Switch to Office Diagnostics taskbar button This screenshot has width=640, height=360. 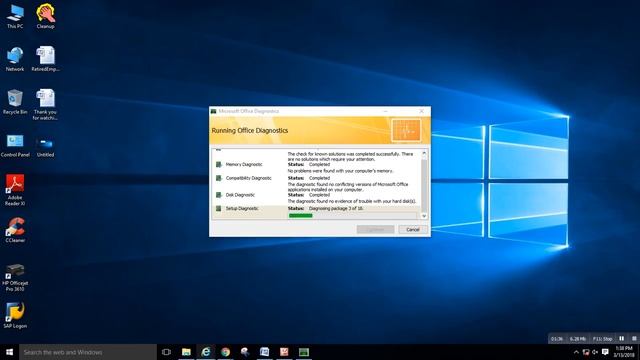click(x=304, y=352)
